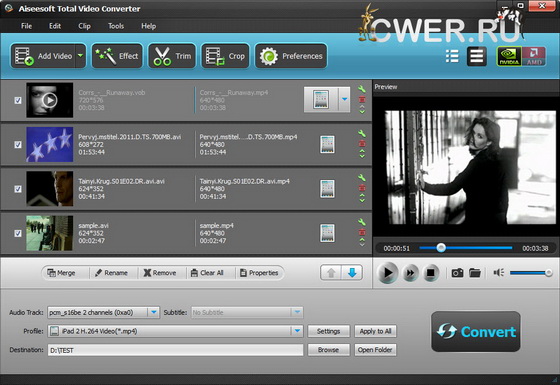Click the next frame fast-forward button
The height and width of the screenshot is (385, 560).
point(410,273)
